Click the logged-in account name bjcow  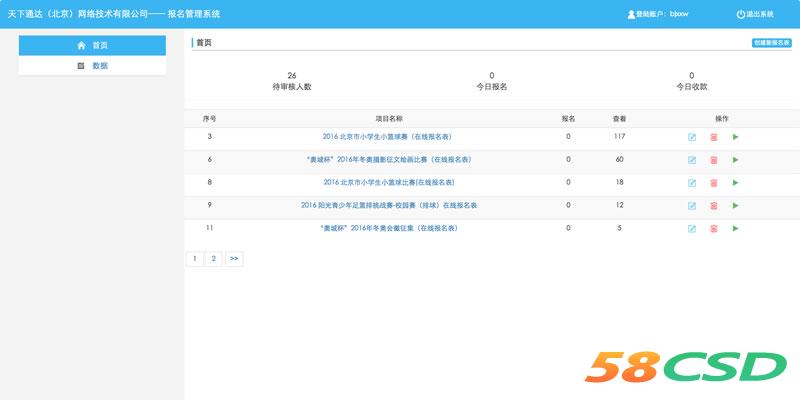(679, 14)
